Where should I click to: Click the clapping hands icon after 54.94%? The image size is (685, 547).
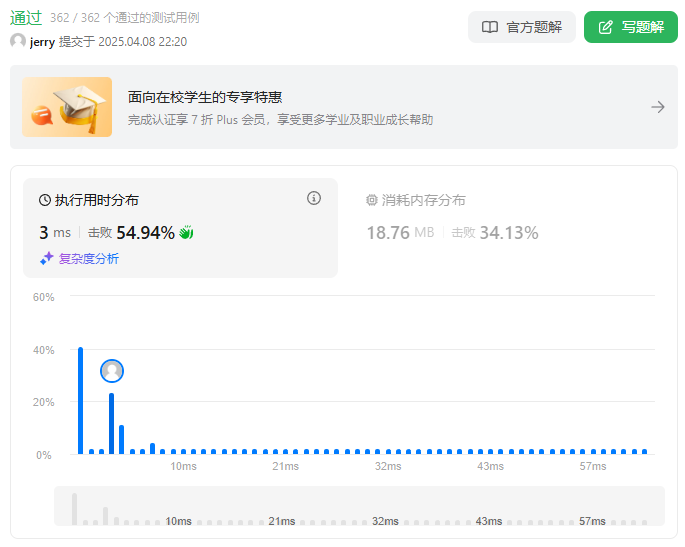click(x=186, y=232)
